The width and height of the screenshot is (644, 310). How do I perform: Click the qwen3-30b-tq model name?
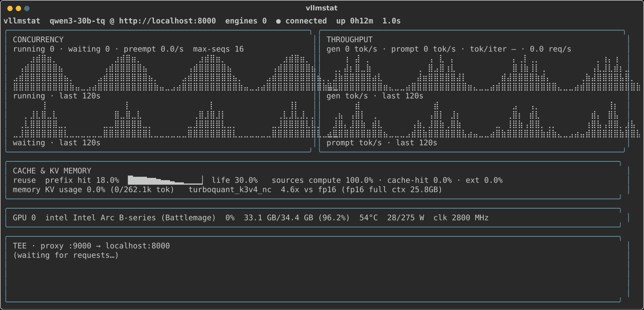pyautogui.click(x=77, y=21)
